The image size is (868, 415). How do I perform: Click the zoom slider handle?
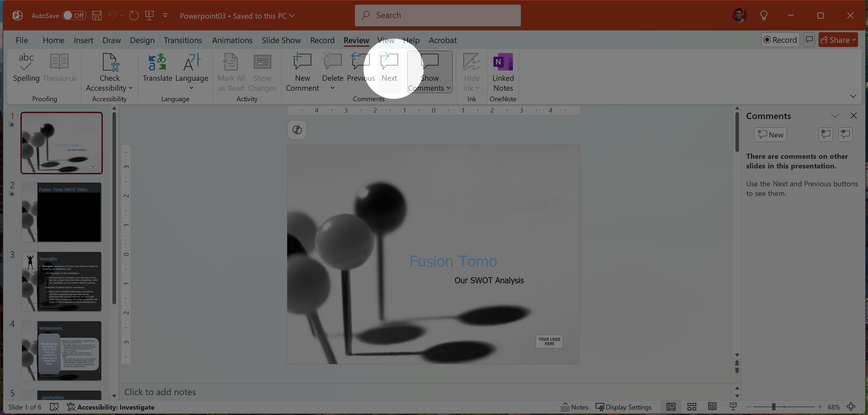(774, 407)
